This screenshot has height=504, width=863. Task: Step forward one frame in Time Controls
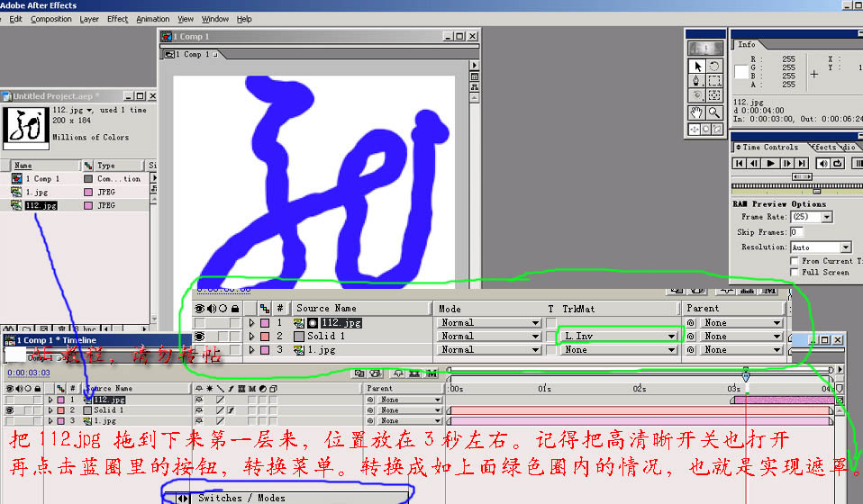[787, 163]
